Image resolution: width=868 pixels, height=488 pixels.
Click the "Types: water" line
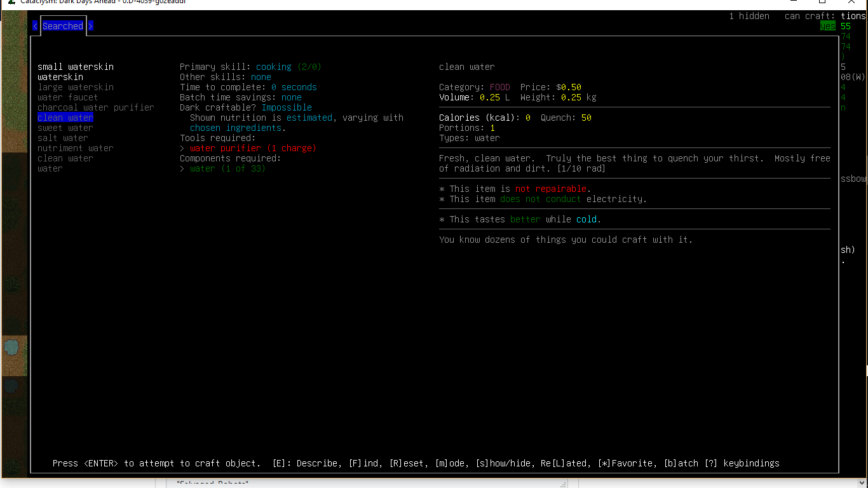[470, 138]
